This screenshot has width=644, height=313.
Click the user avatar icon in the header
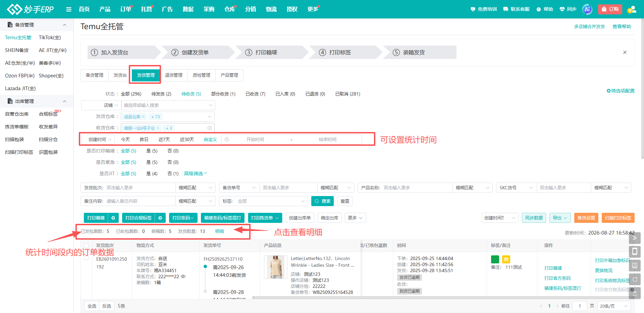632,9
